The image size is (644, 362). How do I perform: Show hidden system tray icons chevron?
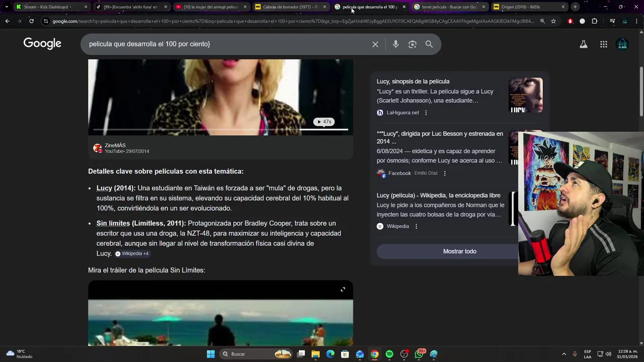pos(564,354)
